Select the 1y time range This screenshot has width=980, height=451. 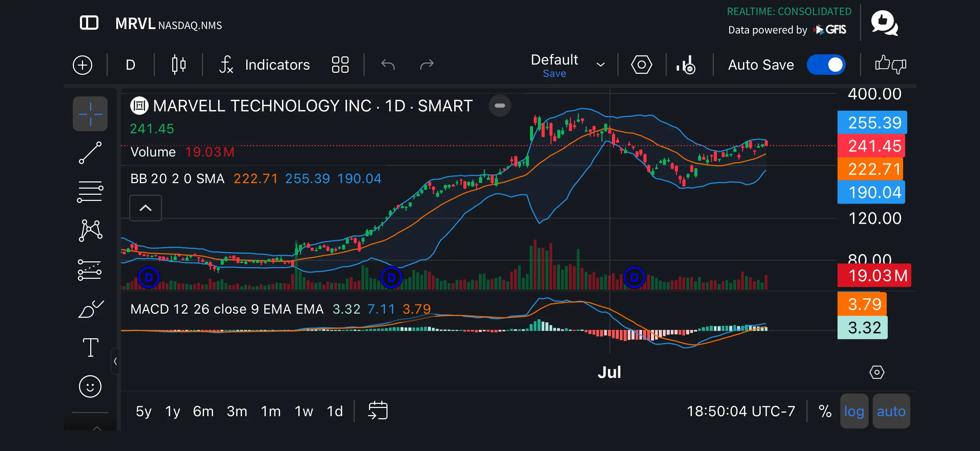click(172, 411)
